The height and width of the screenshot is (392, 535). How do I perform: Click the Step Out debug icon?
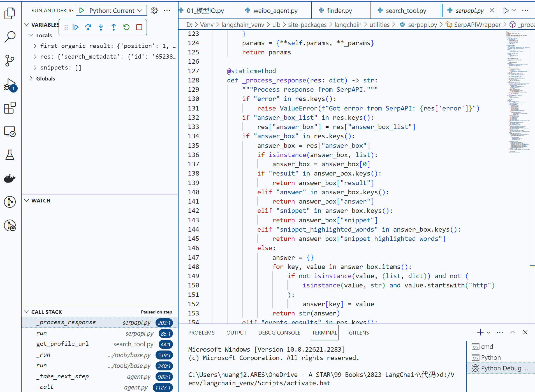coord(114,27)
